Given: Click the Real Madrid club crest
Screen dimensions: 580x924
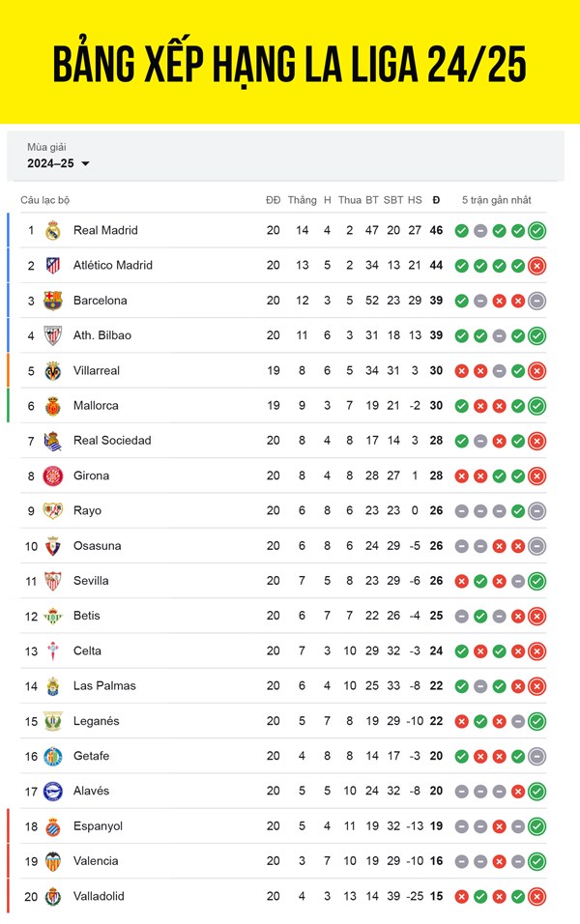Looking at the screenshot, I should point(53,230).
